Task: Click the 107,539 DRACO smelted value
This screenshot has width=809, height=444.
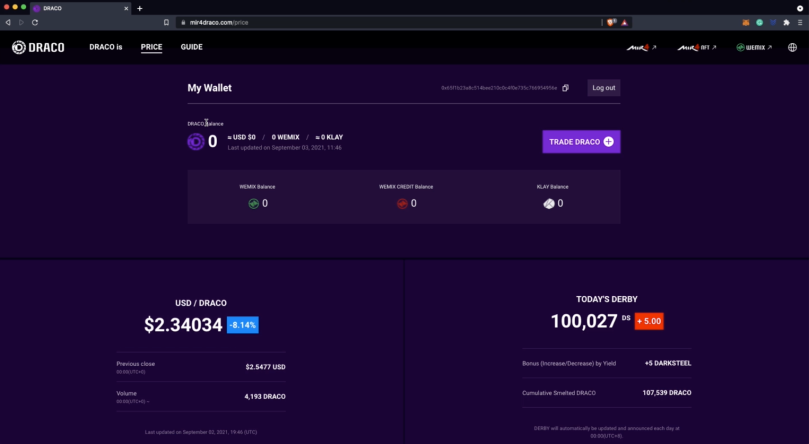Action: (667, 393)
